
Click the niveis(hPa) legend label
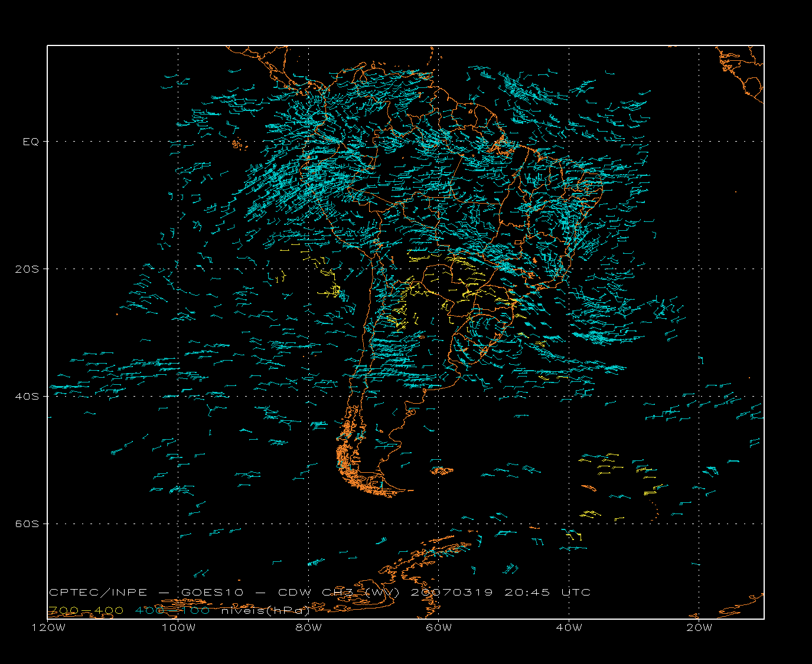click(x=265, y=611)
